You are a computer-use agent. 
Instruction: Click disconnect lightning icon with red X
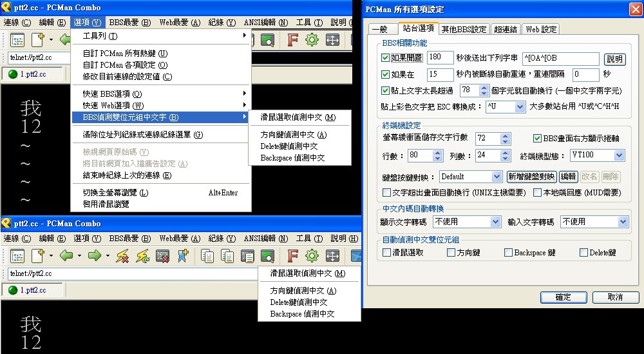[x=122, y=256]
